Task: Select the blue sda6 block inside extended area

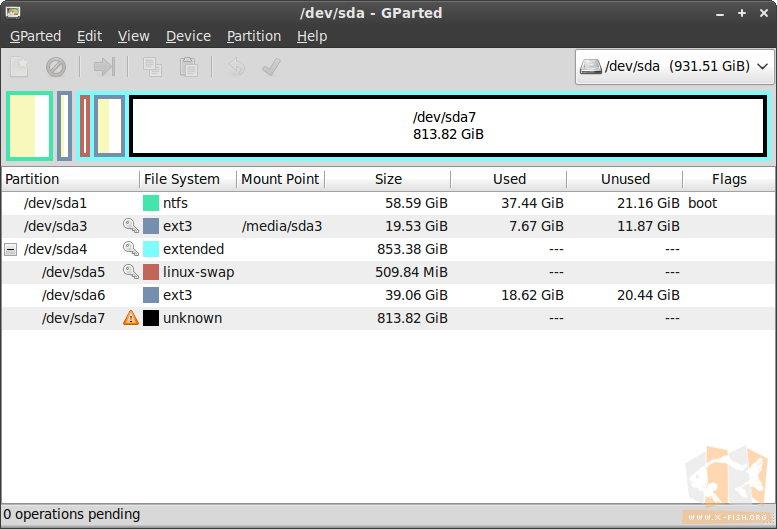Action: [x=109, y=126]
